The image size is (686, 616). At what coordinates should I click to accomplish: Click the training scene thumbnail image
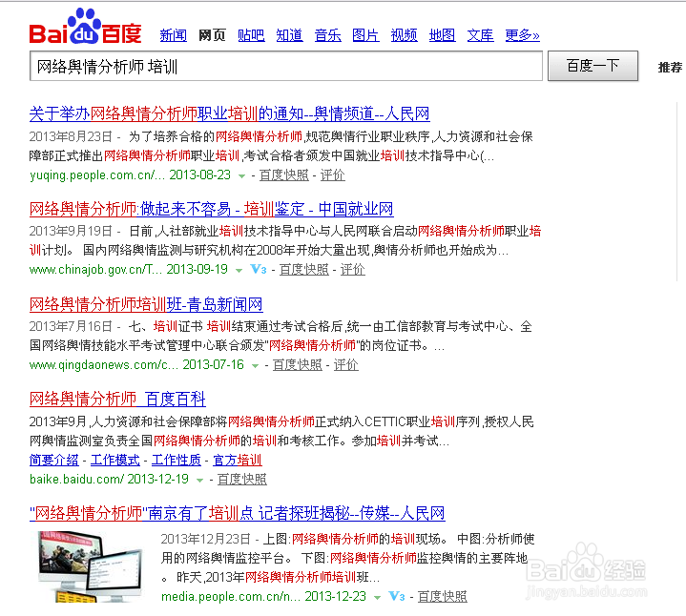pos(91,566)
